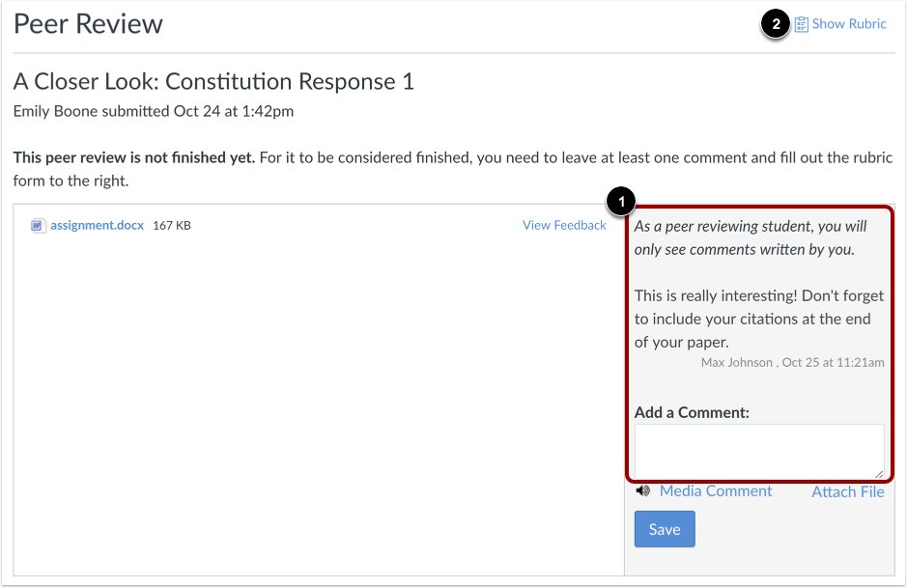This screenshot has height=588, width=907.
Task: Click the media comment speaker icon
Action: (642, 490)
